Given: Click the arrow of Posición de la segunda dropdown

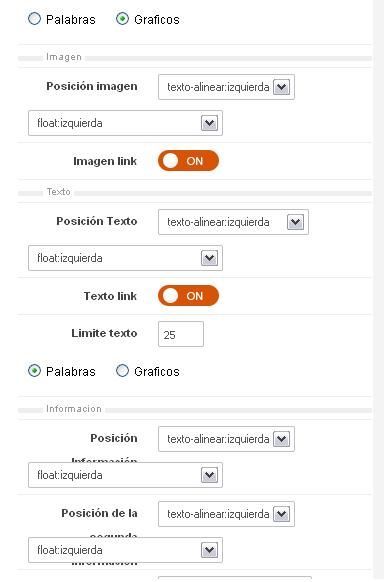Looking at the screenshot, I should point(281,514).
